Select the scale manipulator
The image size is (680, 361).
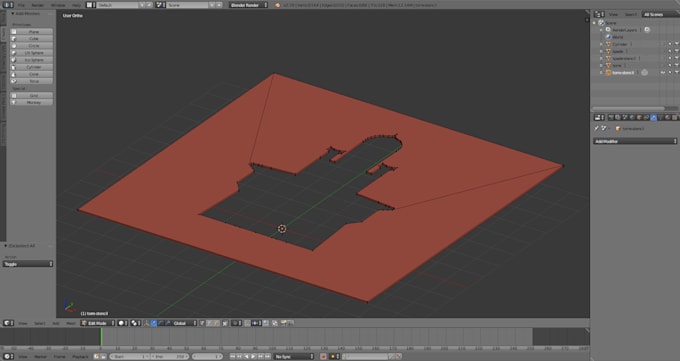pyautogui.click(x=168, y=323)
